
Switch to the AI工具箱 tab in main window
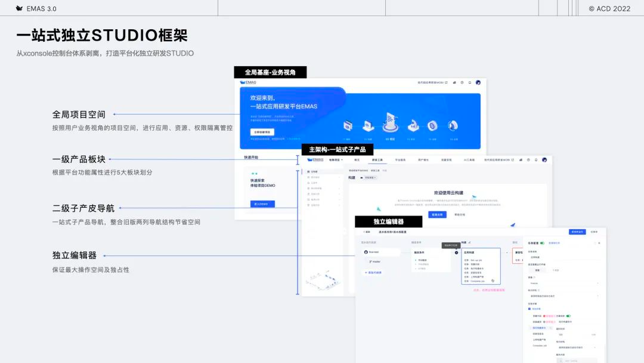point(469,160)
